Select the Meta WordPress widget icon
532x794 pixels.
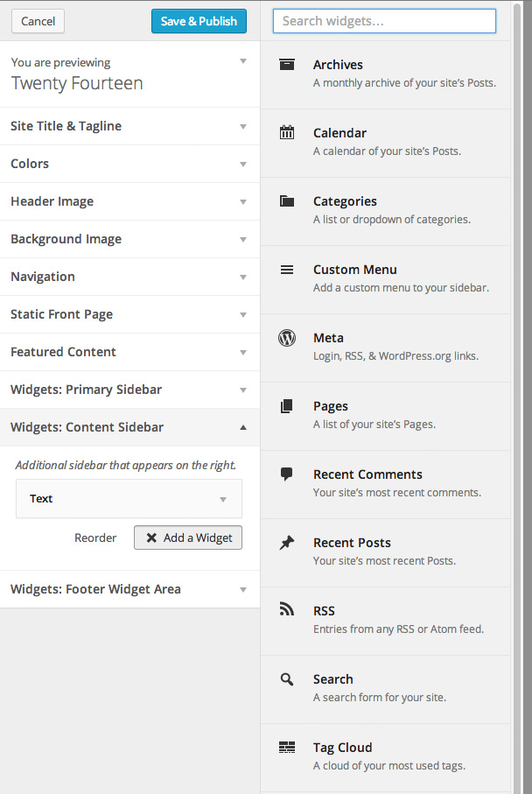(x=287, y=337)
